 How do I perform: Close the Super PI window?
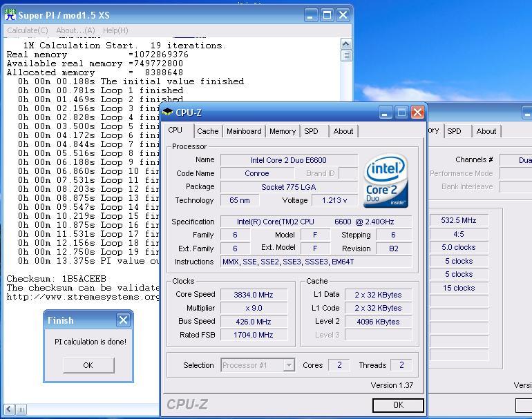pyautogui.click(x=343, y=15)
